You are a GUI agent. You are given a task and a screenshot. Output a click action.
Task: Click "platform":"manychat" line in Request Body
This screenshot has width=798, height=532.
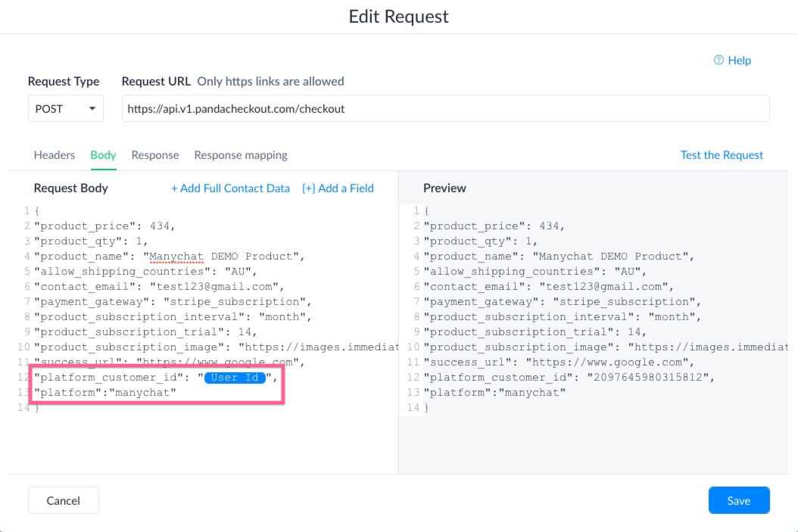coord(105,393)
